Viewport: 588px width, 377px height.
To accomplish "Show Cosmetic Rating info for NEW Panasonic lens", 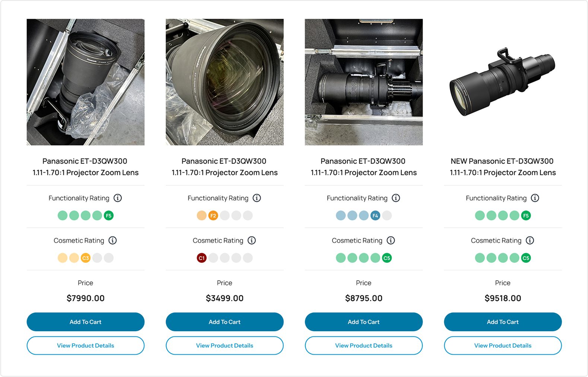I will (x=530, y=240).
